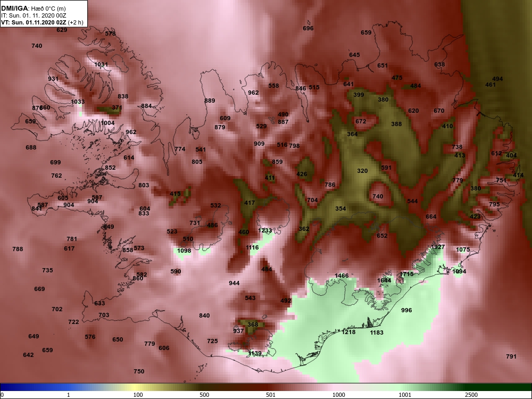Click the VT: Sun. 01.11.2020 02Z valid-time line
This screenshot has height=399, width=532.
(x=42, y=23)
